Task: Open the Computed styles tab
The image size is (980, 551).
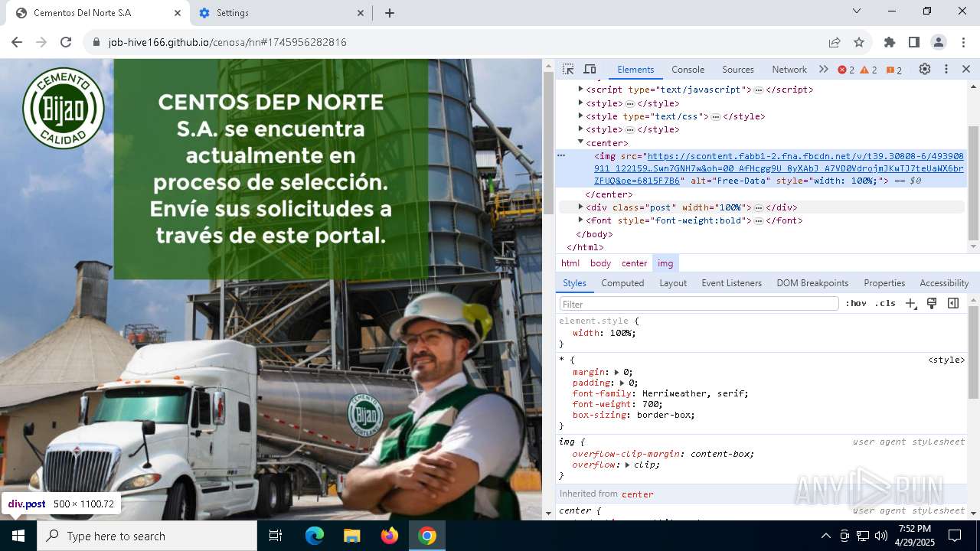Action: (622, 283)
